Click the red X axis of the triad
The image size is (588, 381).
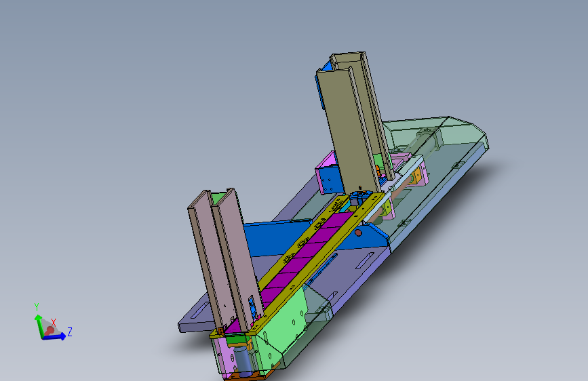50,330
